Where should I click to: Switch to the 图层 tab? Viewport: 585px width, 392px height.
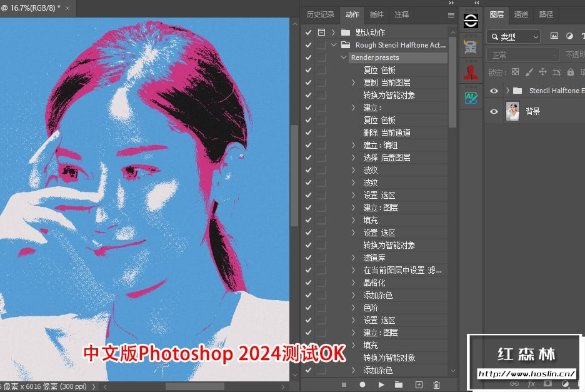pos(497,14)
